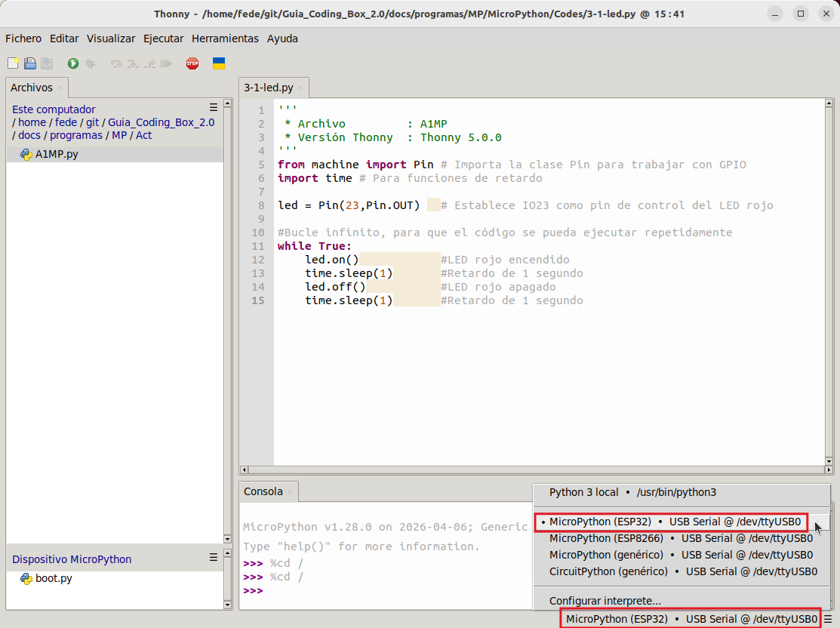Open the Visualizar menu

111,38
